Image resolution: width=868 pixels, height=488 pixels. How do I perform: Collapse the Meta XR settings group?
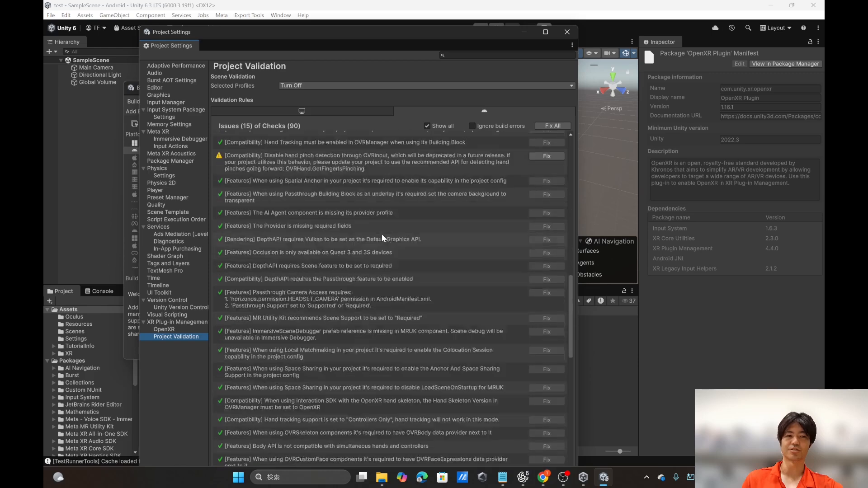click(143, 131)
